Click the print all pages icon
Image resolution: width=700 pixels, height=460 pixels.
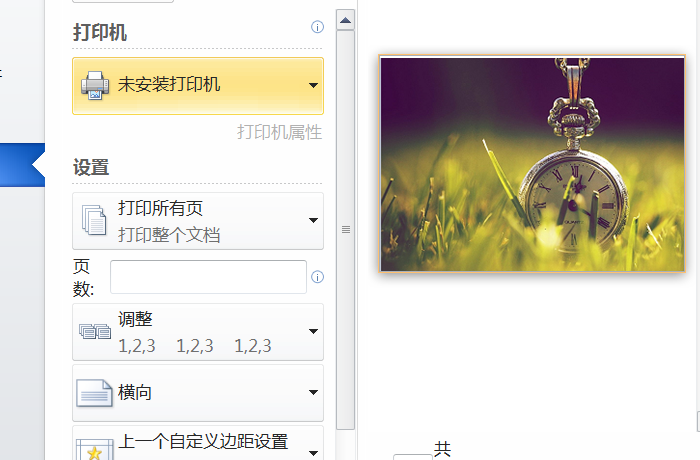coord(94,220)
